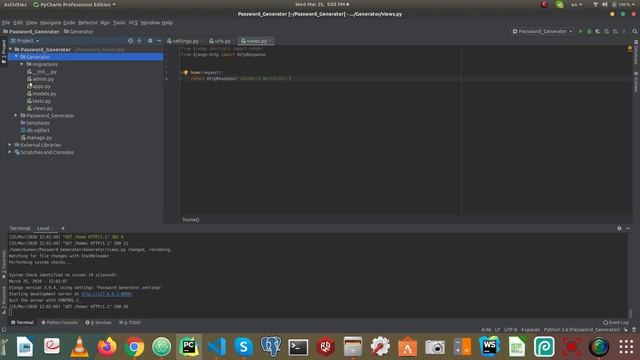The width and height of the screenshot is (640, 360).
Task: Expand Scratches and Consoles node
Action: click(x=10, y=152)
